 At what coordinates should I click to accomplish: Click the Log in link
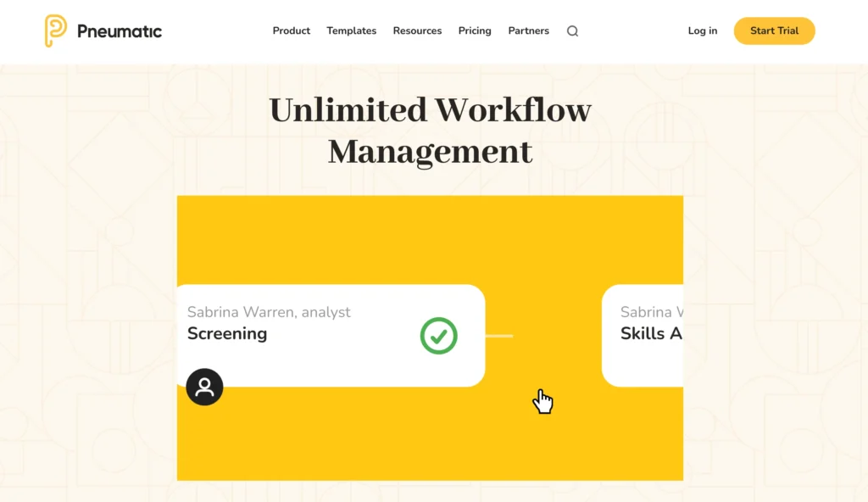tap(702, 31)
